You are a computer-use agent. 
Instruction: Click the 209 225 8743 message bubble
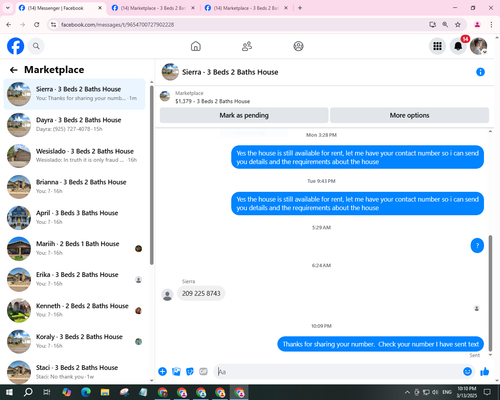(x=201, y=293)
